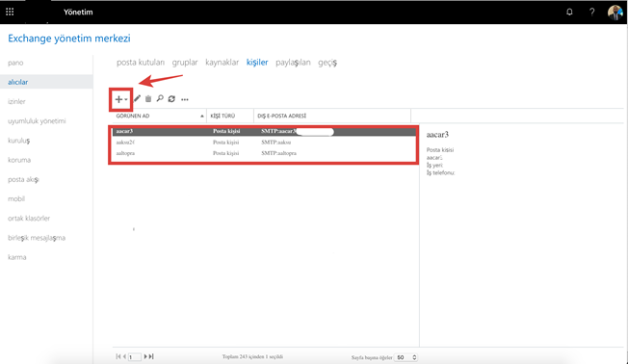Open karma in the left navigation
Screen dimensions: 628x364
16,257
